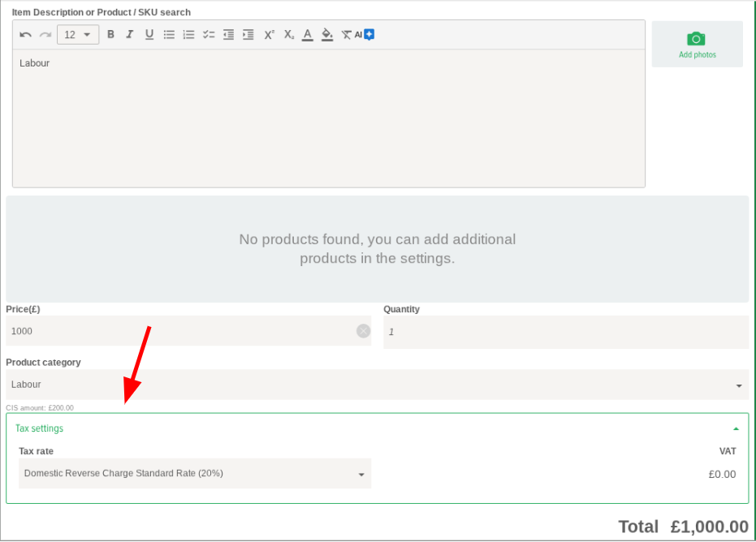
Task: Insert a checklist
Action: [209, 35]
